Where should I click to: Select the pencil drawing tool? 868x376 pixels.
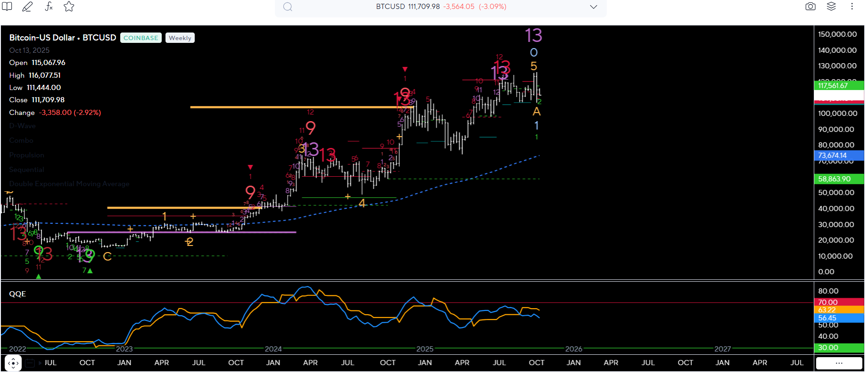[x=27, y=7]
